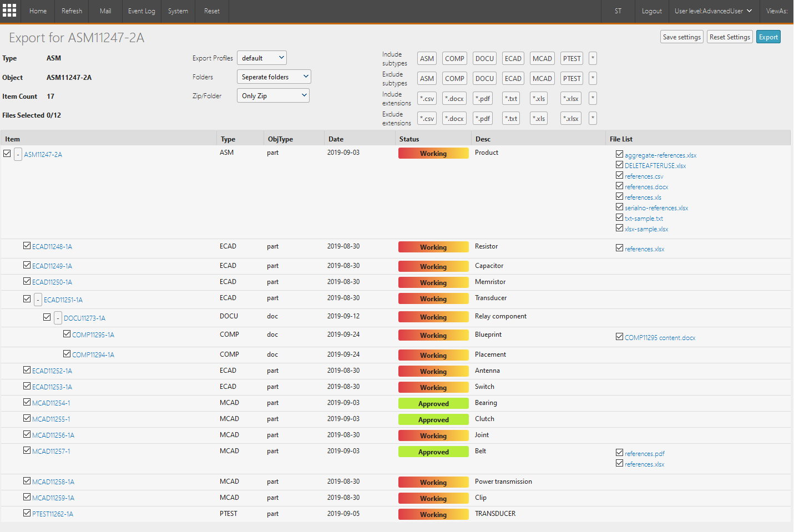Viewport: 794px width, 532px height.
Task: Click the blue Export button
Action: click(x=768, y=37)
